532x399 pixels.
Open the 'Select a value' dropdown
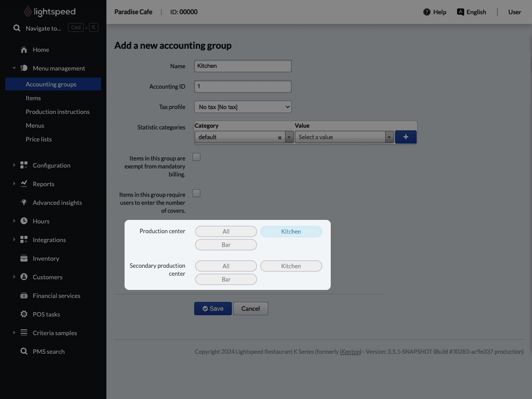click(341, 137)
